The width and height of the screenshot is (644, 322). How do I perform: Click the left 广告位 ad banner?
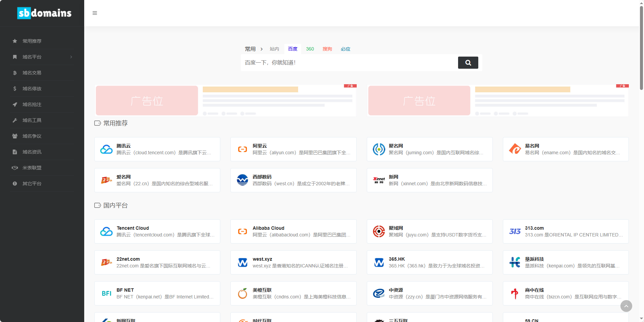click(225, 100)
